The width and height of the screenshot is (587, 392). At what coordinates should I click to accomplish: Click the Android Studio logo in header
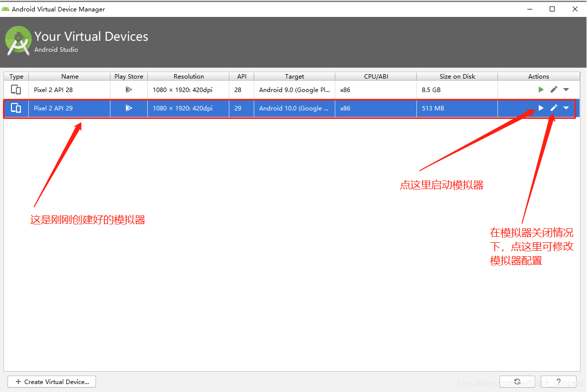[x=18, y=41]
